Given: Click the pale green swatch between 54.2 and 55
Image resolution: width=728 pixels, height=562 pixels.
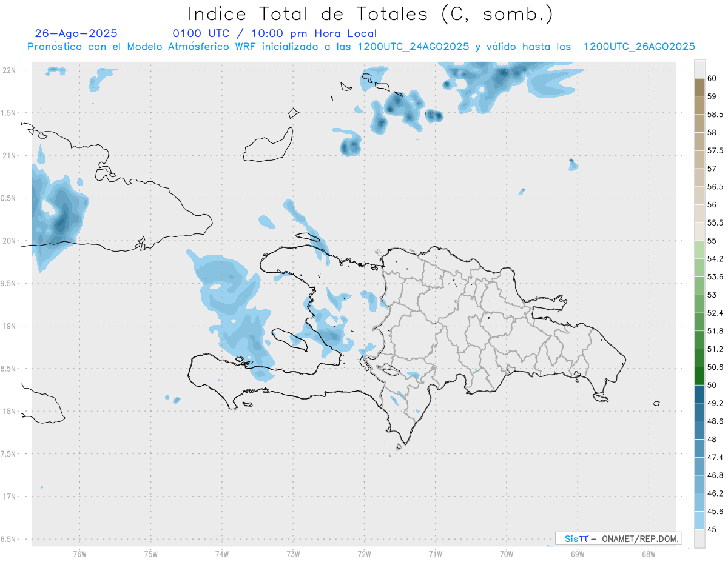Looking at the screenshot, I should [699, 250].
